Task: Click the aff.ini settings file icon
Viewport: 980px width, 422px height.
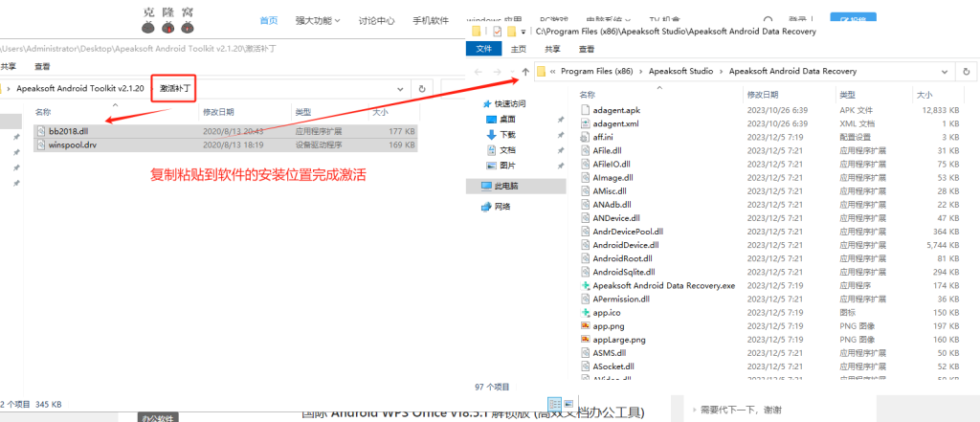Action: tap(585, 137)
